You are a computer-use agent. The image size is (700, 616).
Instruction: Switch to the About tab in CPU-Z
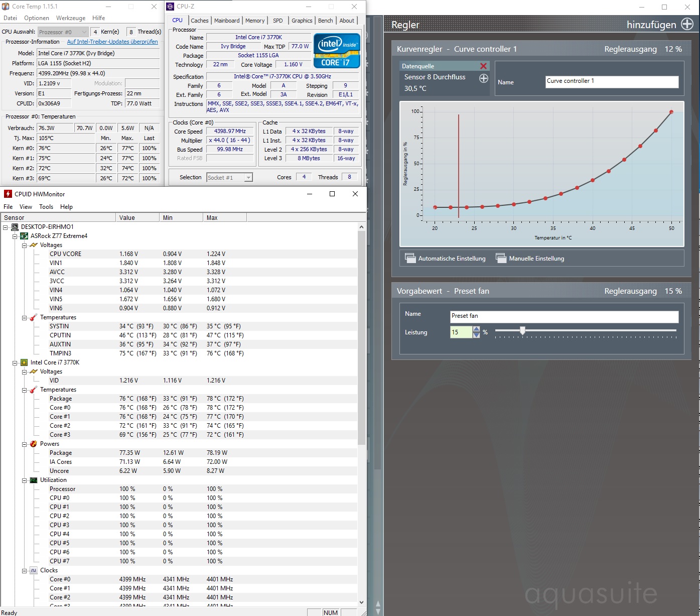pos(347,21)
